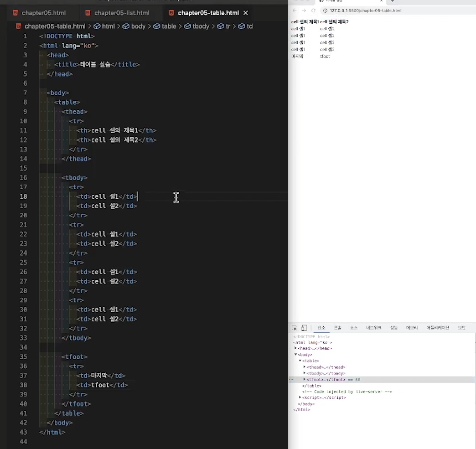The height and width of the screenshot is (449, 476).
Task: Collapse the table node in DevTools tree
Action: 300,361
